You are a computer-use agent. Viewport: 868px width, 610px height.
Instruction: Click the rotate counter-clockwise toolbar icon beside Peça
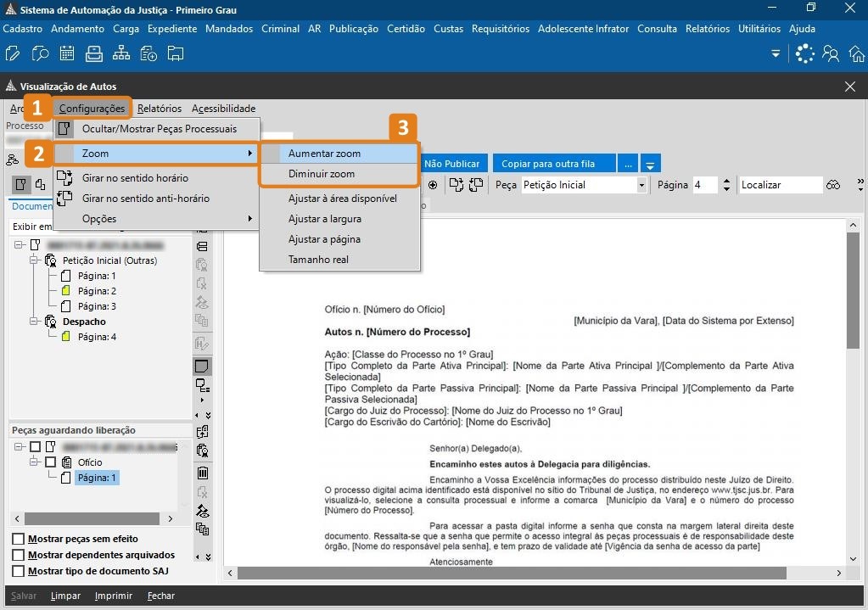pos(476,185)
